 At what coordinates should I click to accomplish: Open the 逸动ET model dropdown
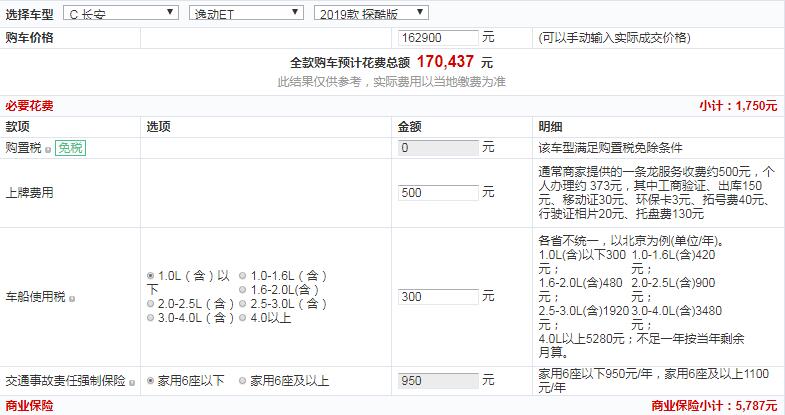pyautogui.click(x=246, y=13)
